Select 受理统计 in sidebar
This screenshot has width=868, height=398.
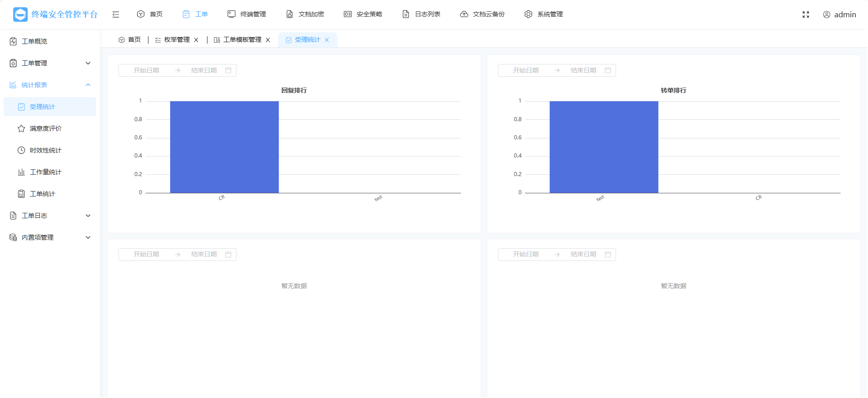pos(50,107)
